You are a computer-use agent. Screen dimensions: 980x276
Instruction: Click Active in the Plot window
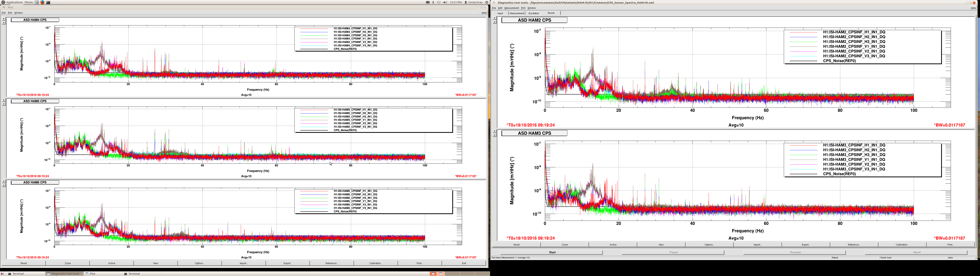[x=112, y=263]
